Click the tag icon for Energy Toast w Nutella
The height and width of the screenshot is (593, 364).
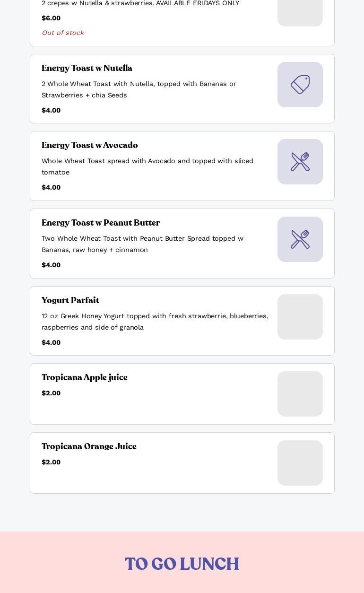300,85
